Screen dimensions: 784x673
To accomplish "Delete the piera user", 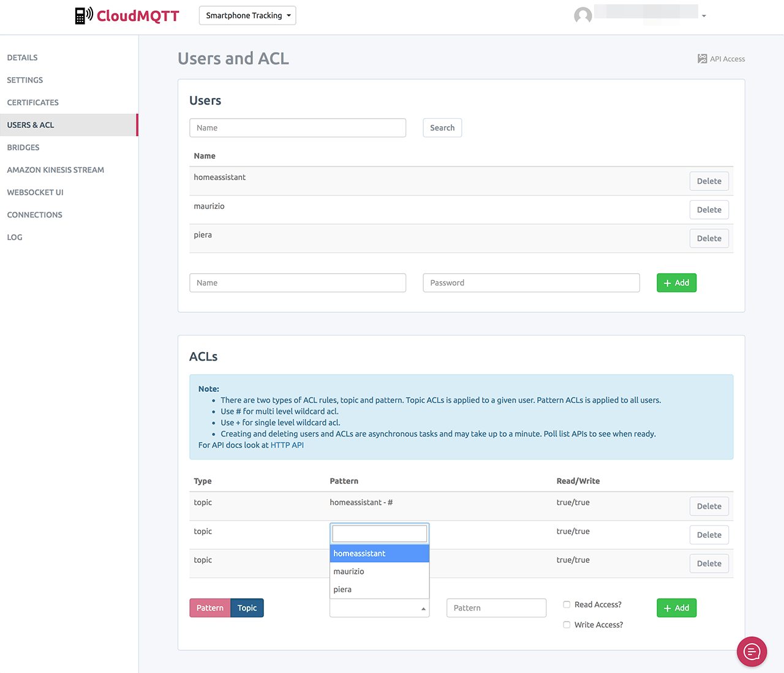I will (x=709, y=239).
